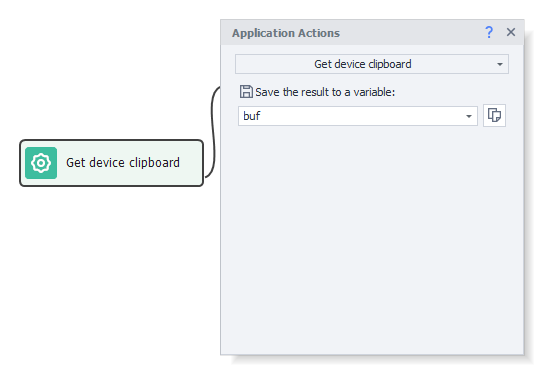This screenshot has width=548, height=382.
Task: Click the copy icon button beside the variable field
Action: [494, 115]
